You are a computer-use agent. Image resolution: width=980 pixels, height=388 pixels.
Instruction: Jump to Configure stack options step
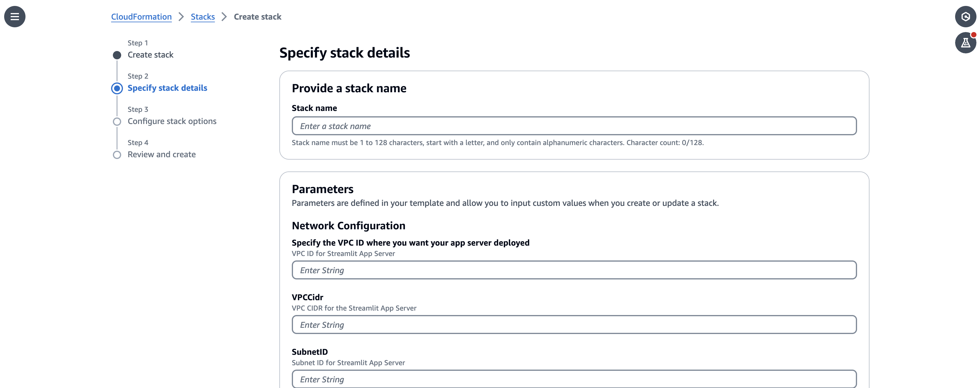point(172,121)
